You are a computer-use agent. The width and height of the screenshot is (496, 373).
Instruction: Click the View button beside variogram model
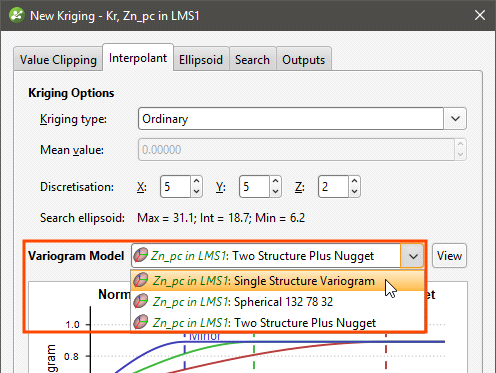coord(449,256)
